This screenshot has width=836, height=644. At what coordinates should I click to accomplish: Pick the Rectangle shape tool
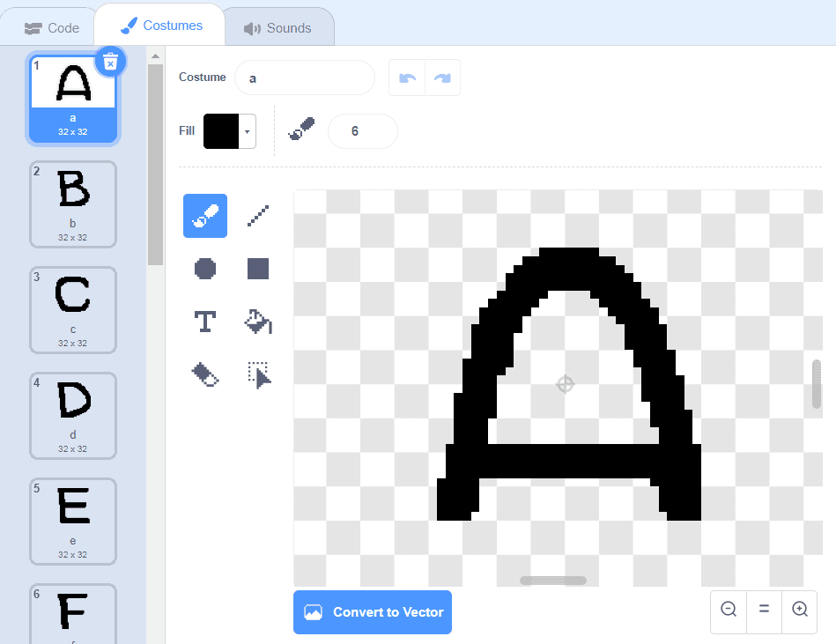(257, 269)
